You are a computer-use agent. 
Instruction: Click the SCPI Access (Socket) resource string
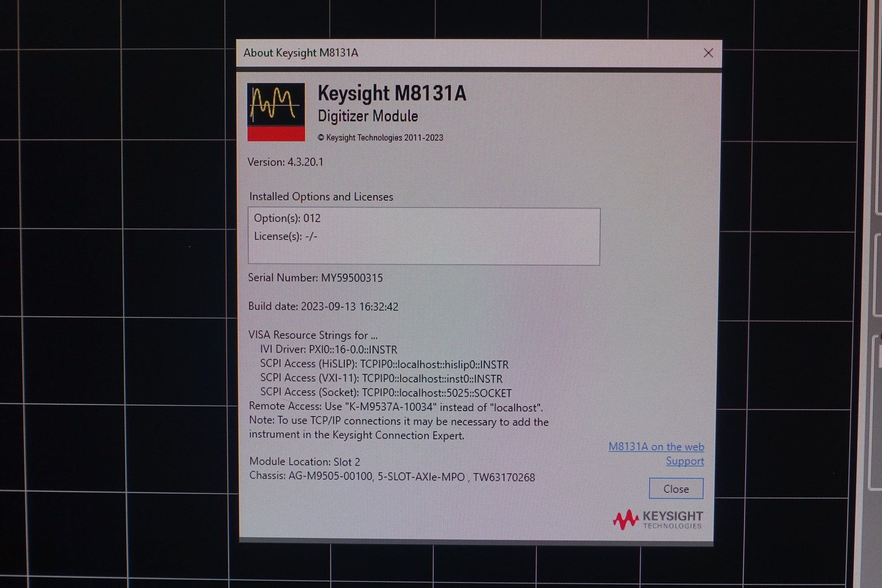tap(386, 393)
